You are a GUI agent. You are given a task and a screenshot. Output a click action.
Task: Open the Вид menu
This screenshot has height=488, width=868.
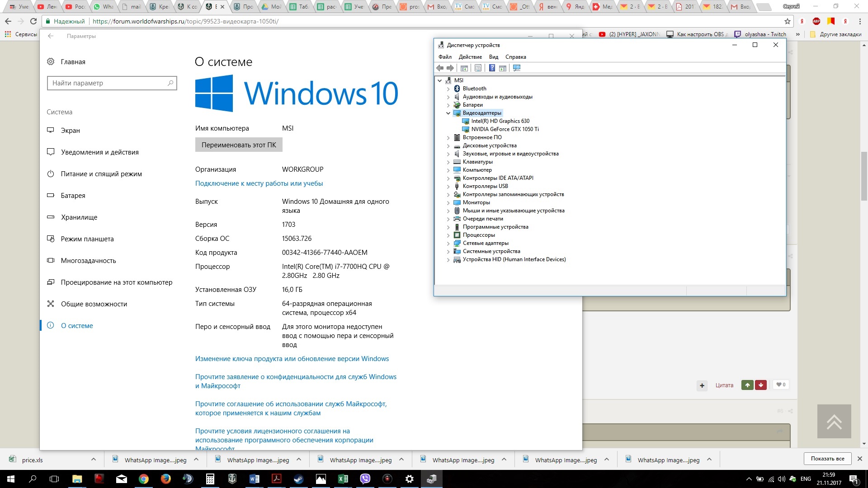click(494, 57)
